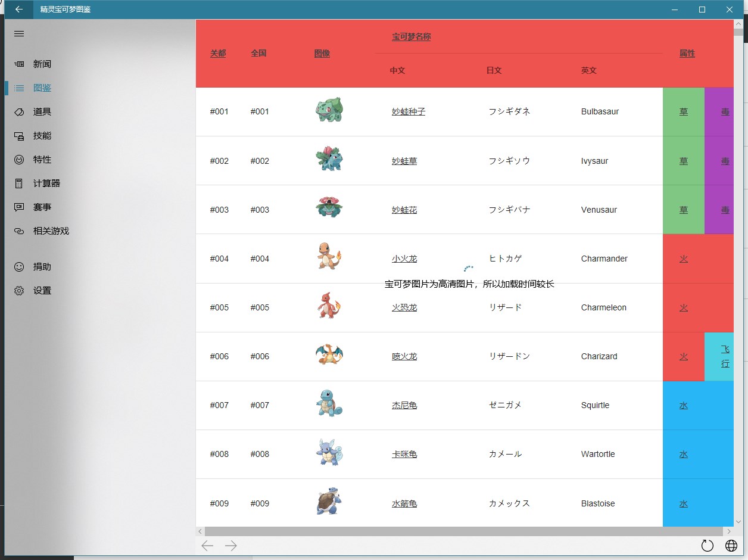Click the 赛事 events icon
748x560 pixels.
click(x=19, y=207)
